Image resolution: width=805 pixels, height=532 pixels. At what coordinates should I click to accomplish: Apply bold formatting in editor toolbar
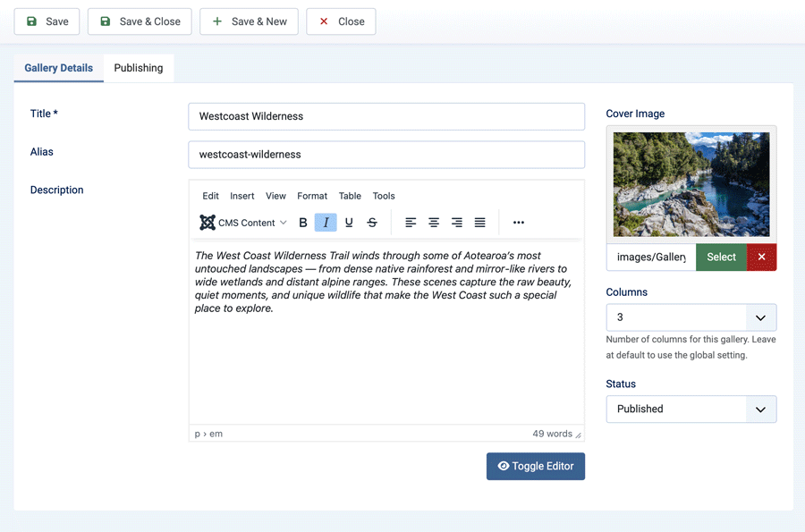click(x=303, y=223)
